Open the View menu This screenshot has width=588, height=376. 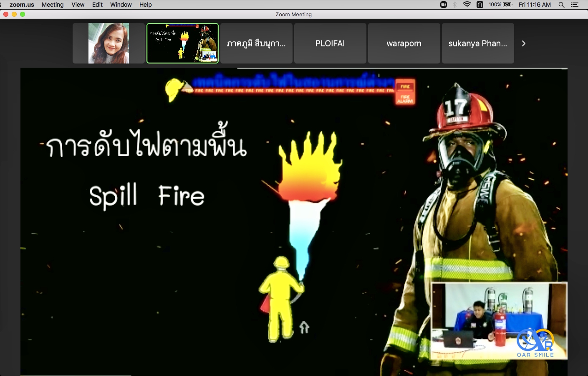tap(78, 5)
